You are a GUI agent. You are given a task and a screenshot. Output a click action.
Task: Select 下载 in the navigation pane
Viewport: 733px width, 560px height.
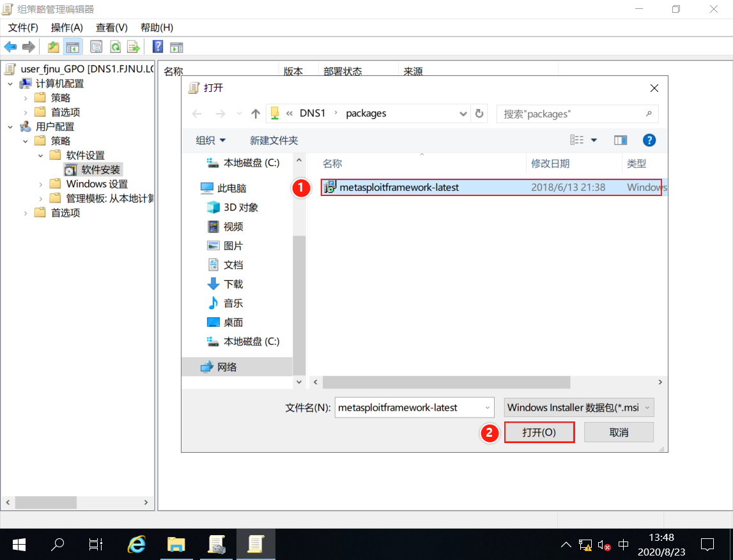click(x=225, y=284)
